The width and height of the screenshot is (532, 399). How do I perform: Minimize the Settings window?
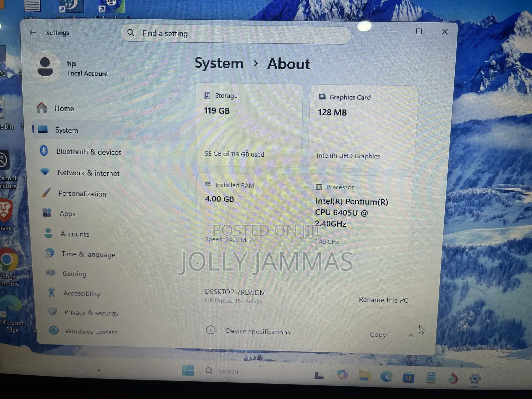pos(393,31)
